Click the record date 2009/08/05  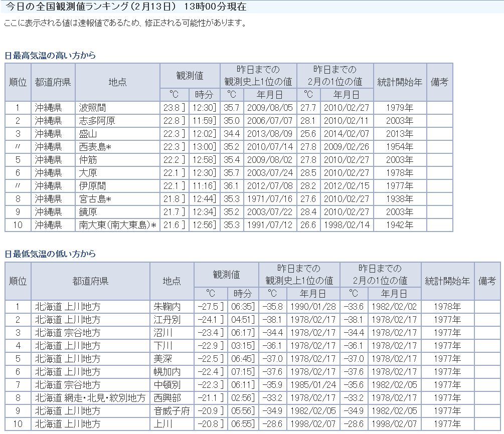pos(270,108)
